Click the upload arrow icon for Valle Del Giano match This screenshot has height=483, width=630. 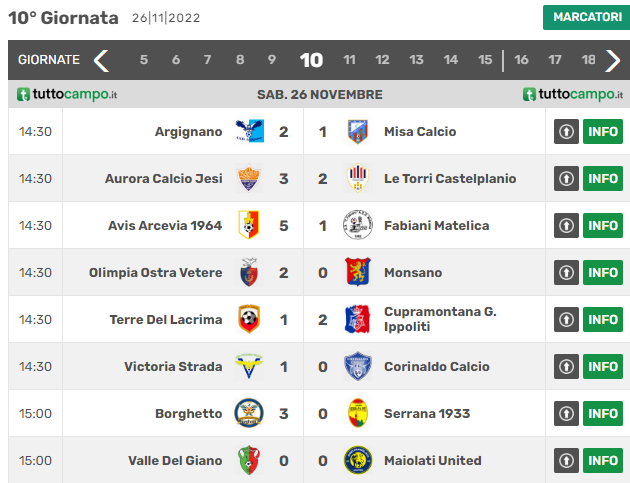click(x=566, y=460)
